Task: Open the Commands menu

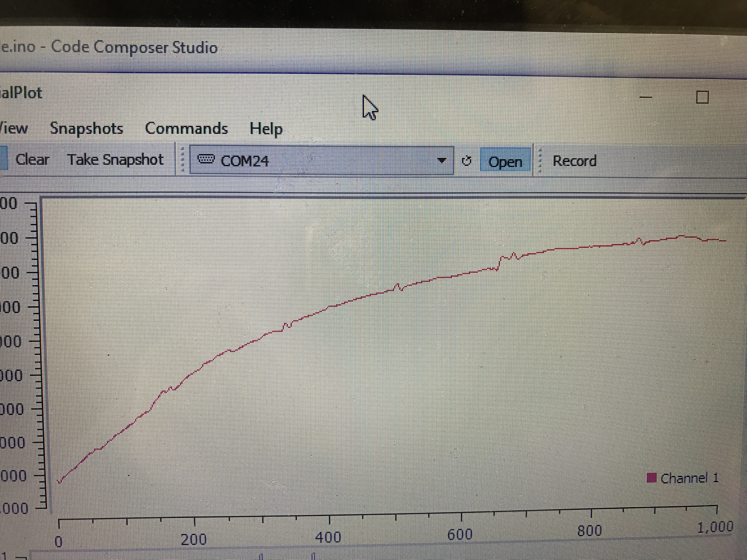Action: [x=186, y=129]
